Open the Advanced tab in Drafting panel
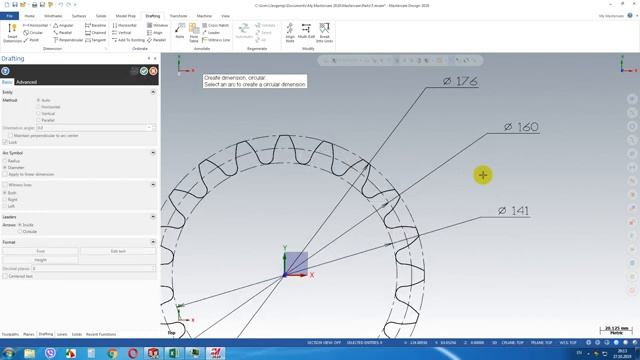 pos(27,82)
